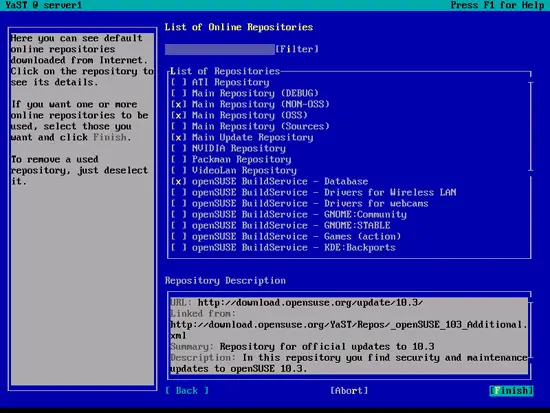Enable the Main Repository (DEBUG) entry
This screenshot has width=550, height=413.
(x=179, y=93)
